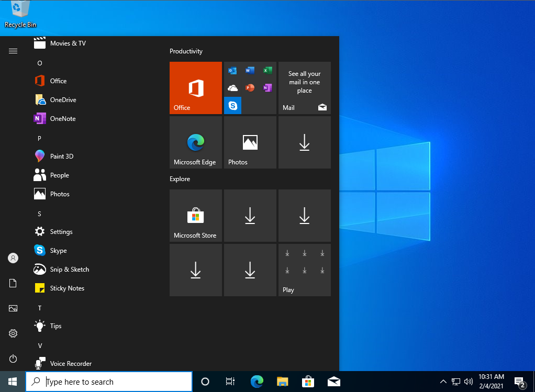Open Movies & TV from the app list

coord(92,43)
